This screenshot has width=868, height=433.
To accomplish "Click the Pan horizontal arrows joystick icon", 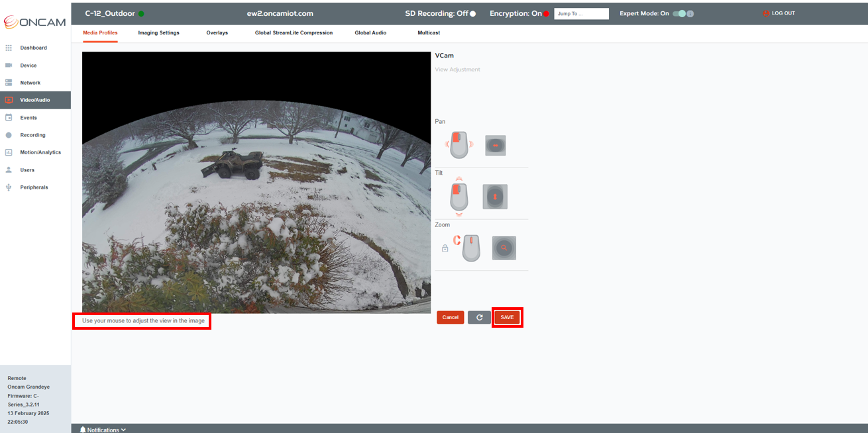I will pyautogui.click(x=496, y=145).
